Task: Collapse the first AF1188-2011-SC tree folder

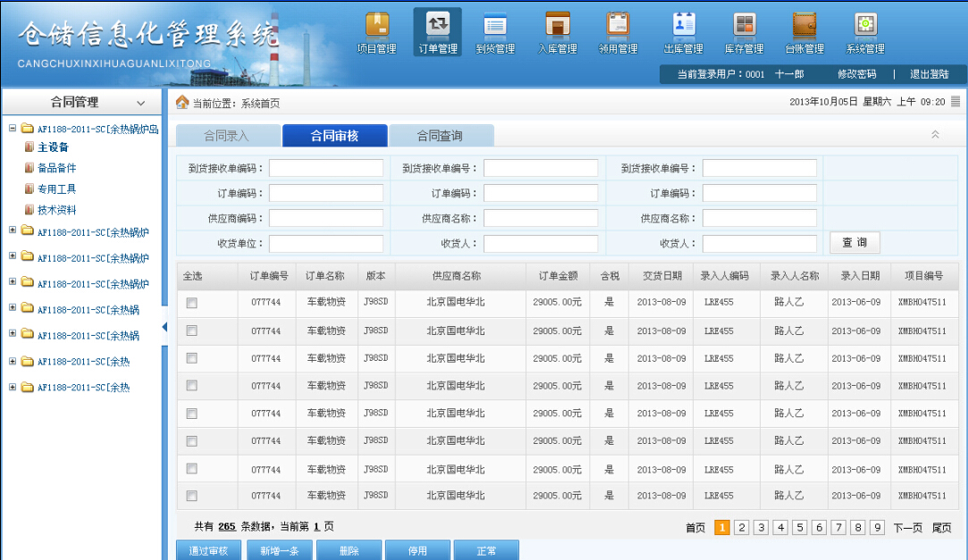Action: [13, 128]
